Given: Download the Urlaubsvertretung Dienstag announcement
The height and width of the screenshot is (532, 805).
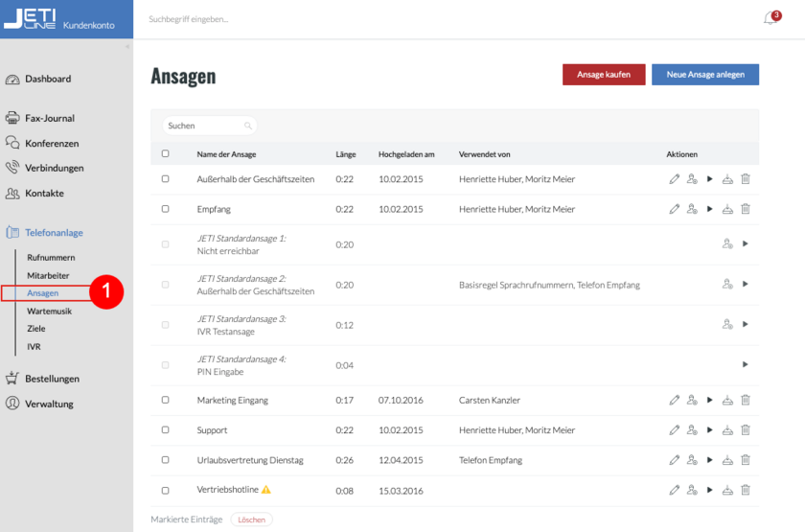Looking at the screenshot, I should [x=727, y=460].
